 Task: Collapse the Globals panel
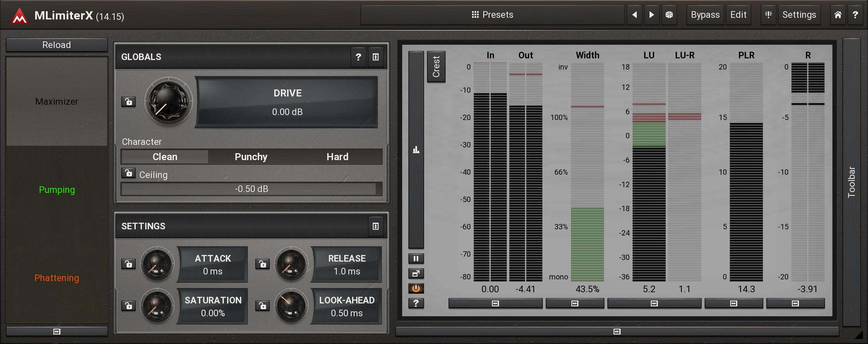(376, 57)
